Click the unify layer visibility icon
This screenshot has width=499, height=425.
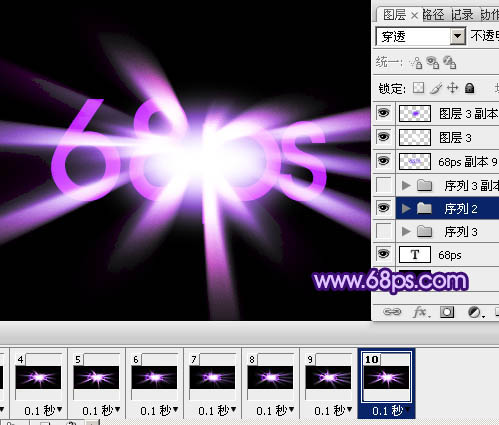(433, 62)
